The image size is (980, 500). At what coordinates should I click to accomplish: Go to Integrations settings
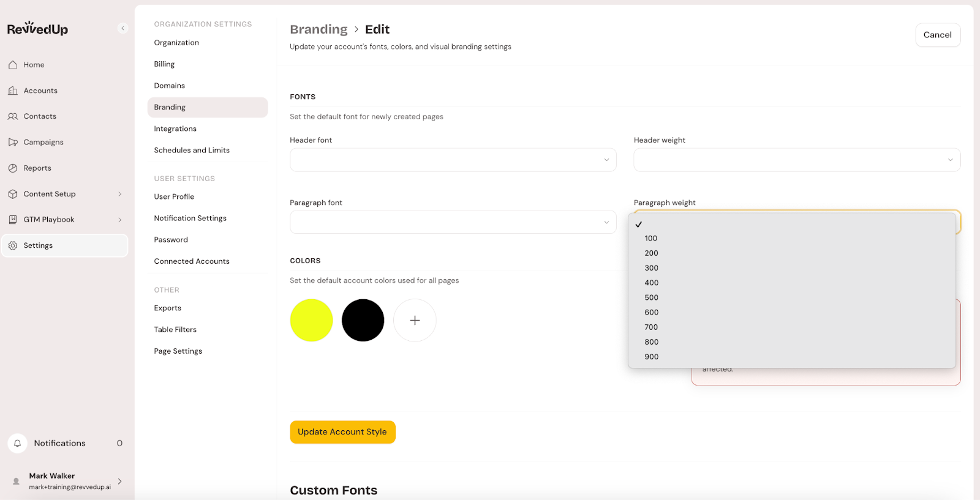[x=175, y=129]
